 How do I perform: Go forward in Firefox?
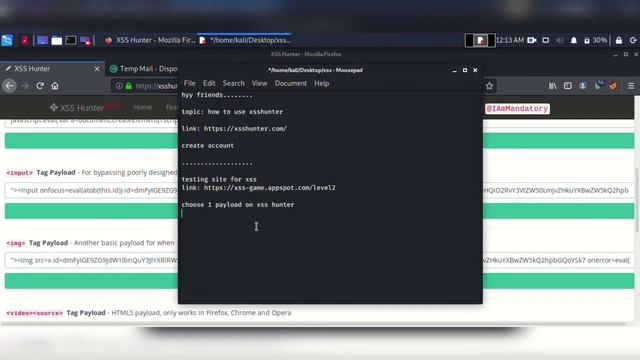tap(25, 86)
